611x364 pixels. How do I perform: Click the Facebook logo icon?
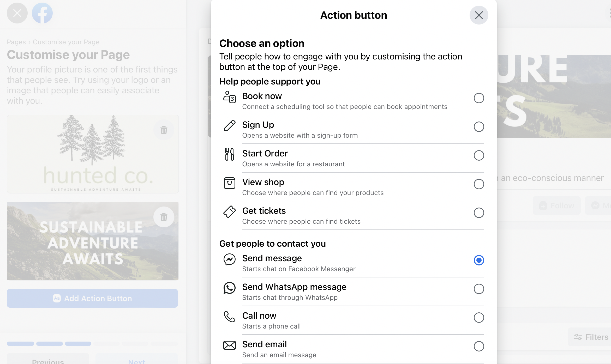point(42,13)
